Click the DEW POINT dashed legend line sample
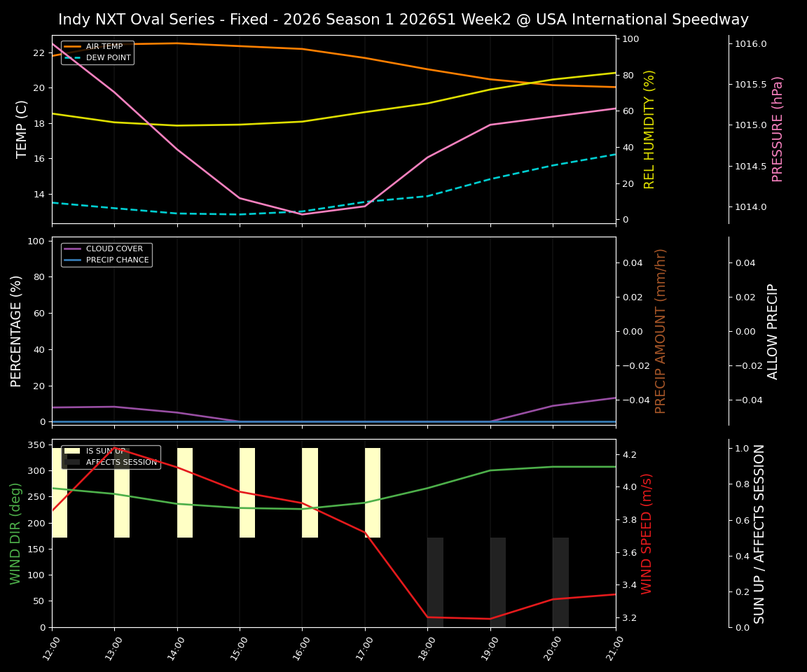This screenshot has width=807, height=672. coord(72,57)
